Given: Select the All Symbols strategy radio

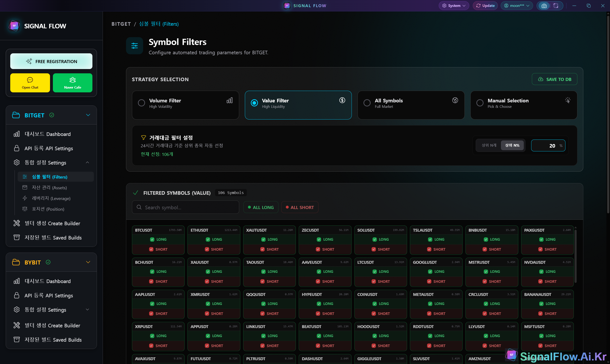Looking at the screenshot, I should pos(367,103).
